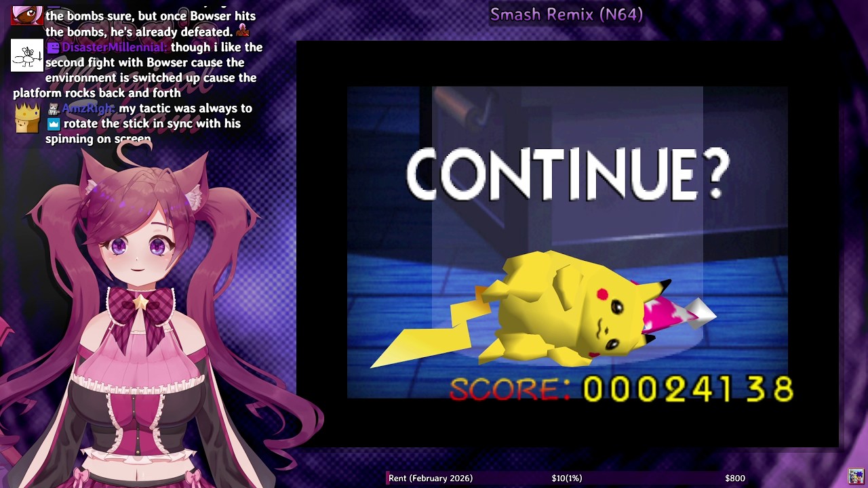
Task: Click DisasterMillennial's stick-figure avatar
Action: [27, 55]
